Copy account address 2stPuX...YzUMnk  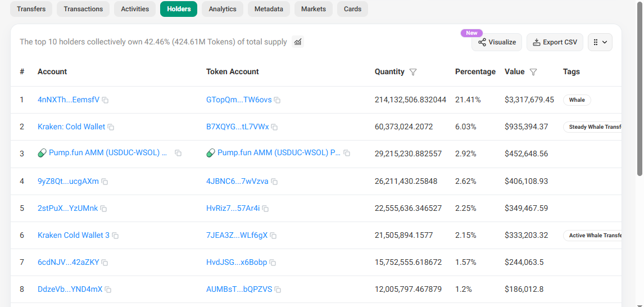coord(104,209)
